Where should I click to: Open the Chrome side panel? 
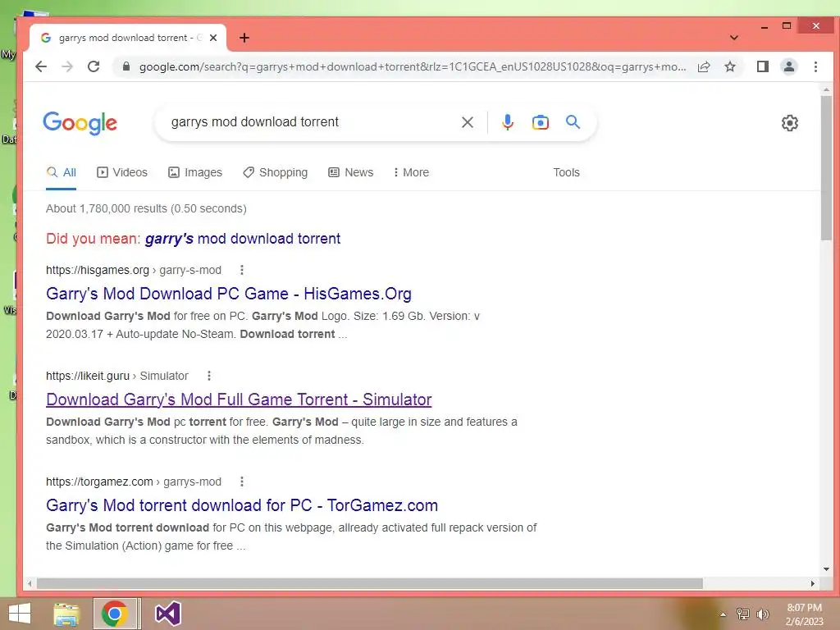coord(762,66)
